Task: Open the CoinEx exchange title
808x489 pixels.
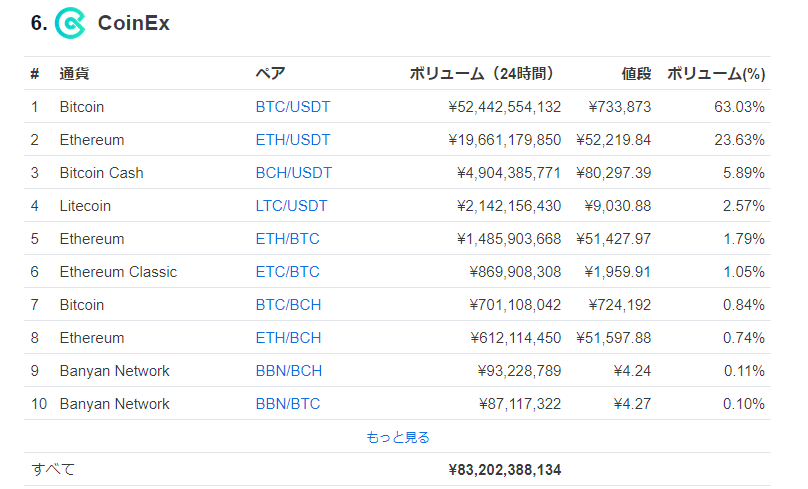Action: point(133,23)
